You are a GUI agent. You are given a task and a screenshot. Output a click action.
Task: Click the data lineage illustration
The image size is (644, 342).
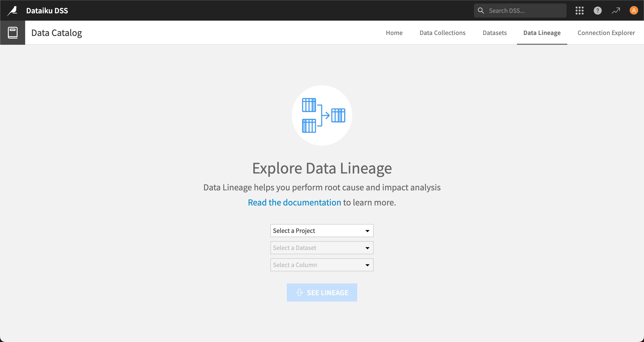[322, 115]
